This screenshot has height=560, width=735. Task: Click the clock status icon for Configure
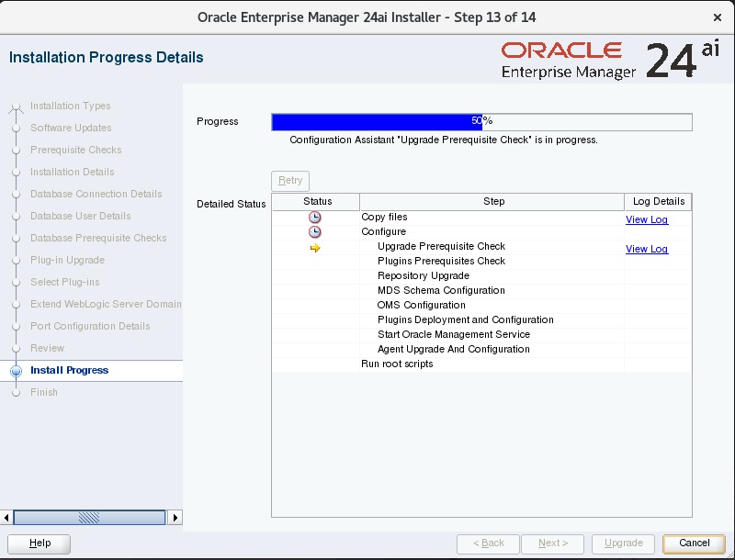(315, 232)
